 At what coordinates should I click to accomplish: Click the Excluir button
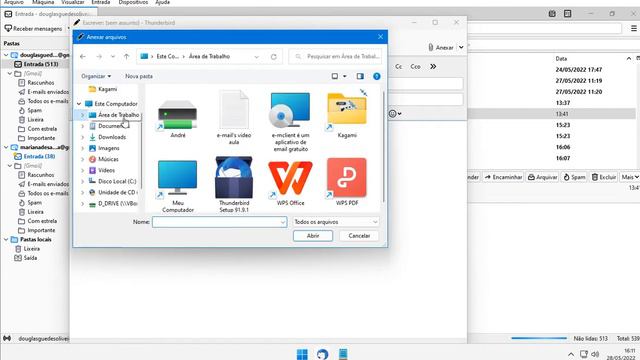tap(604, 177)
